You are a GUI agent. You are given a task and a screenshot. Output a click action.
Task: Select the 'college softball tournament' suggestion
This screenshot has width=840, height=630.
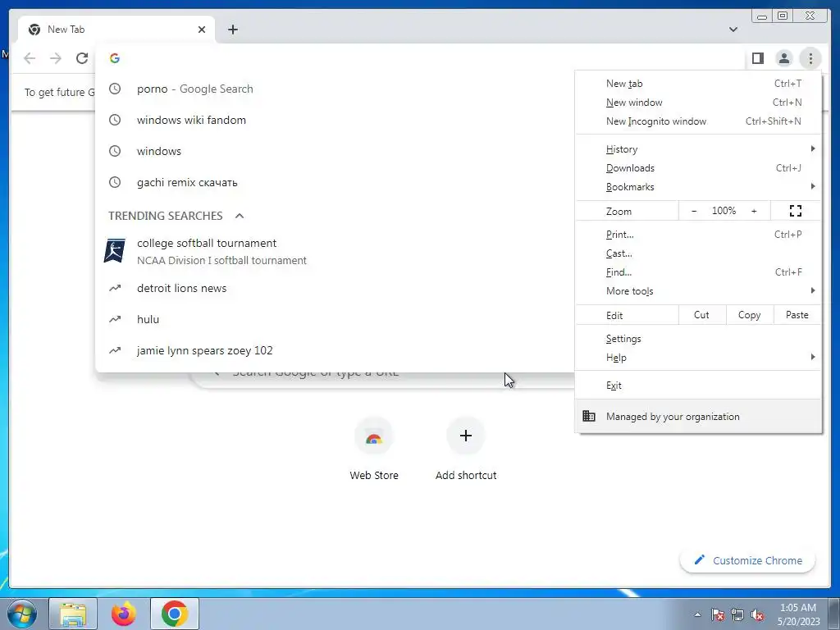coord(335,251)
